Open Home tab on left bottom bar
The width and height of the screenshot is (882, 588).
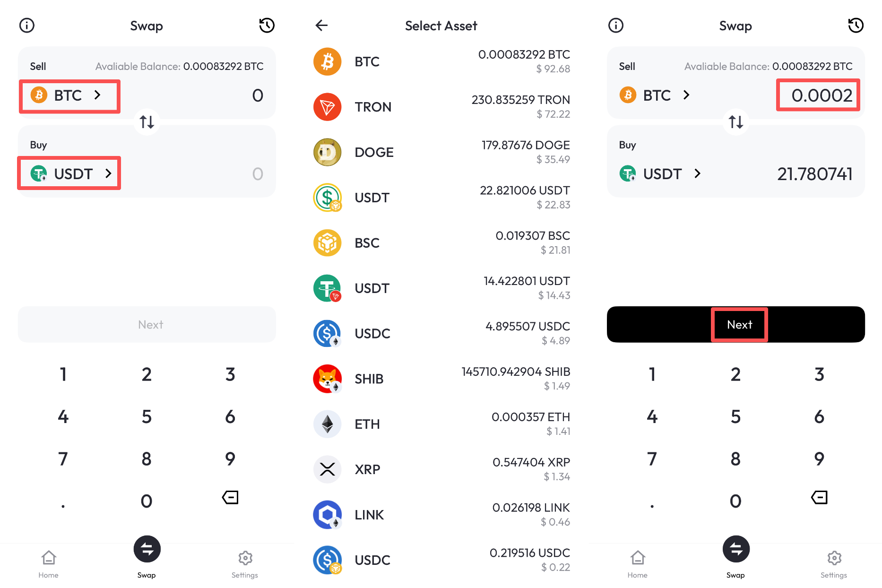(49, 563)
